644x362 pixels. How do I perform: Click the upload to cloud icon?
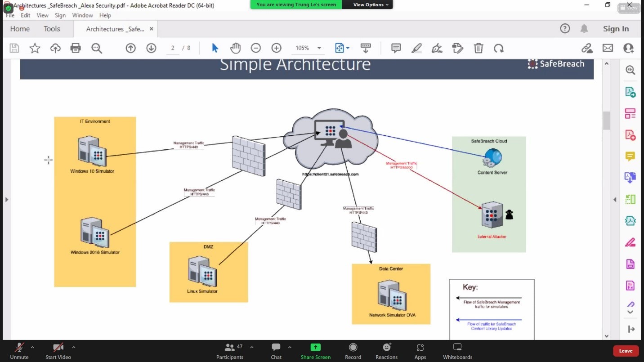coord(55,48)
